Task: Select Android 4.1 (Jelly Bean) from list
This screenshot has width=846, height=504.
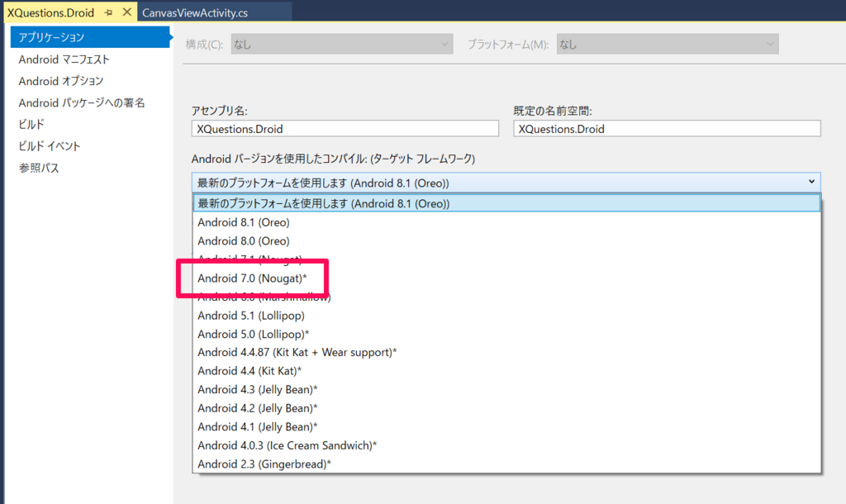Action: click(506, 427)
